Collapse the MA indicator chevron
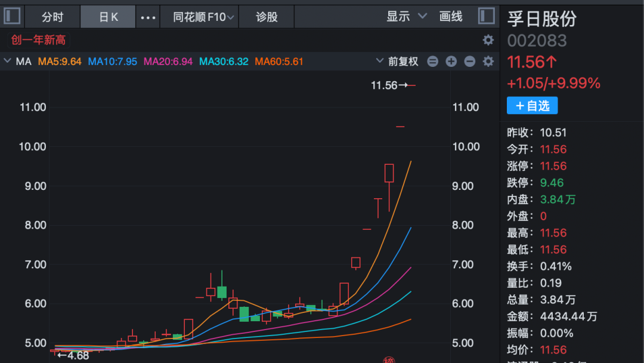 [x=8, y=61]
